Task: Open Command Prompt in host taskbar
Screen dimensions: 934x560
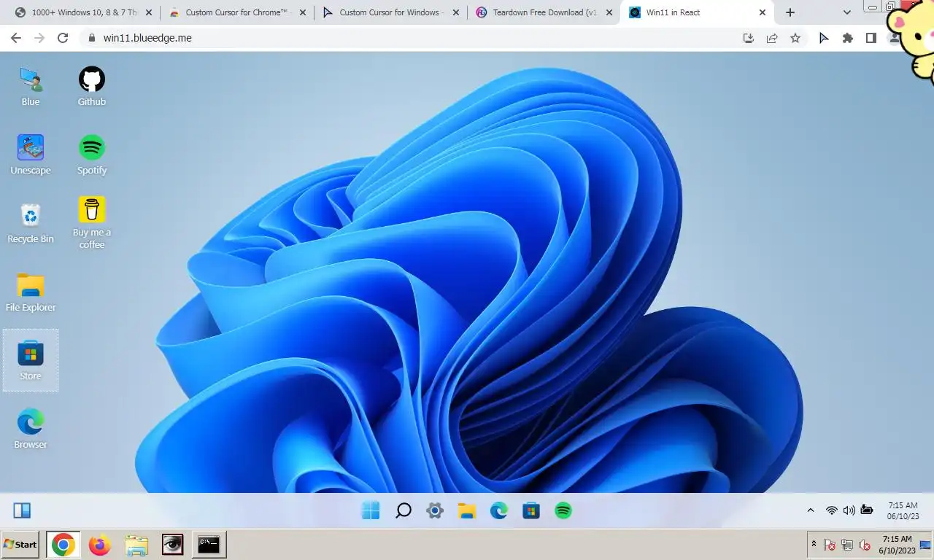Action: pyautogui.click(x=209, y=545)
